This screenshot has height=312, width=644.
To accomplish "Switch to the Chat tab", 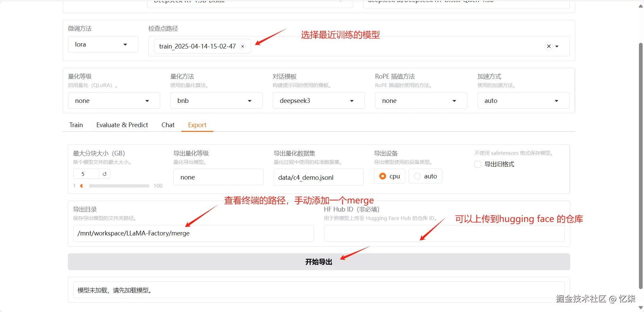I will click(x=168, y=125).
